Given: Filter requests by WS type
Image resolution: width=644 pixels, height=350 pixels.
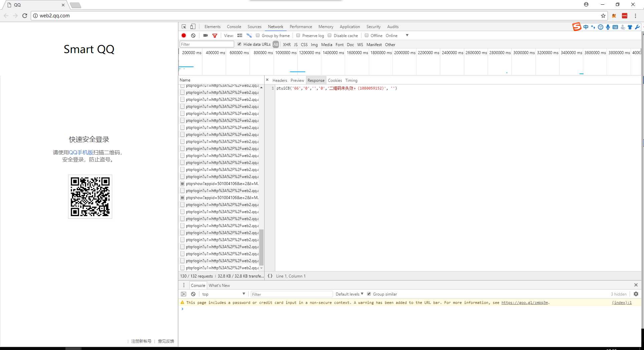Looking at the screenshot, I should 360,44.
